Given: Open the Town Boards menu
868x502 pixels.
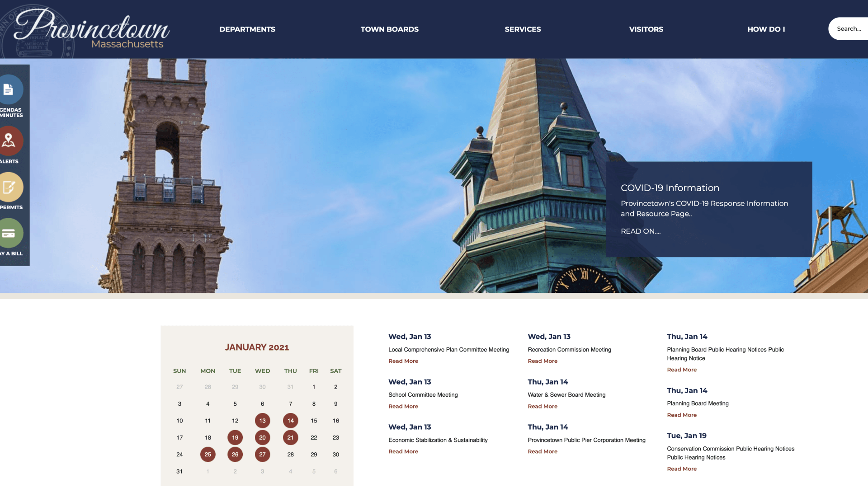Looking at the screenshot, I should click(x=389, y=29).
